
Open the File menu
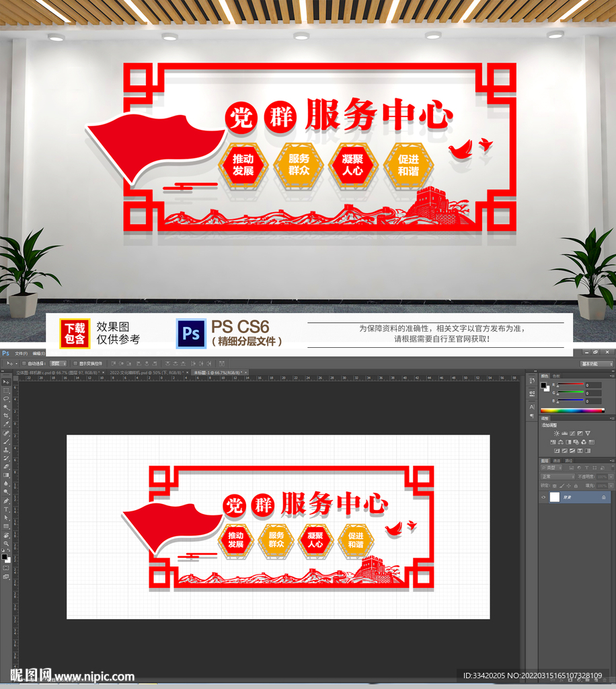click(x=21, y=353)
